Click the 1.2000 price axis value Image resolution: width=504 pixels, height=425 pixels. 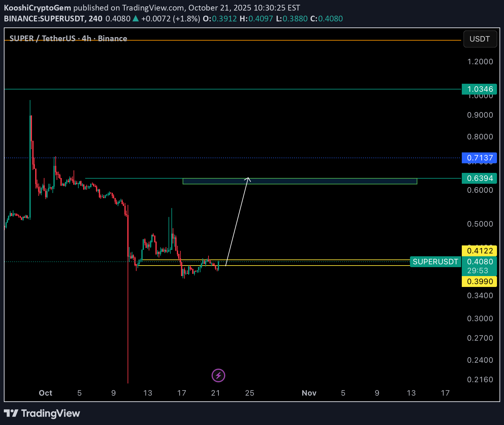point(480,62)
